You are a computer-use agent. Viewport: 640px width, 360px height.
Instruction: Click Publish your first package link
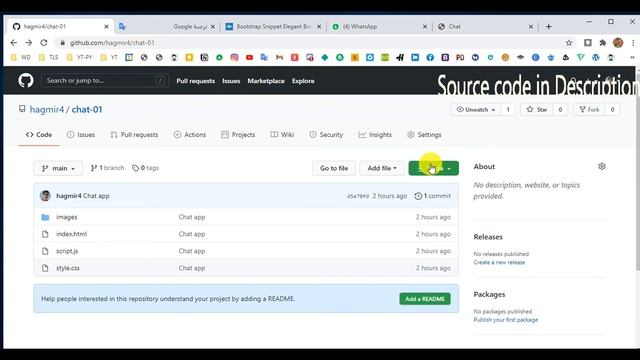point(506,320)
